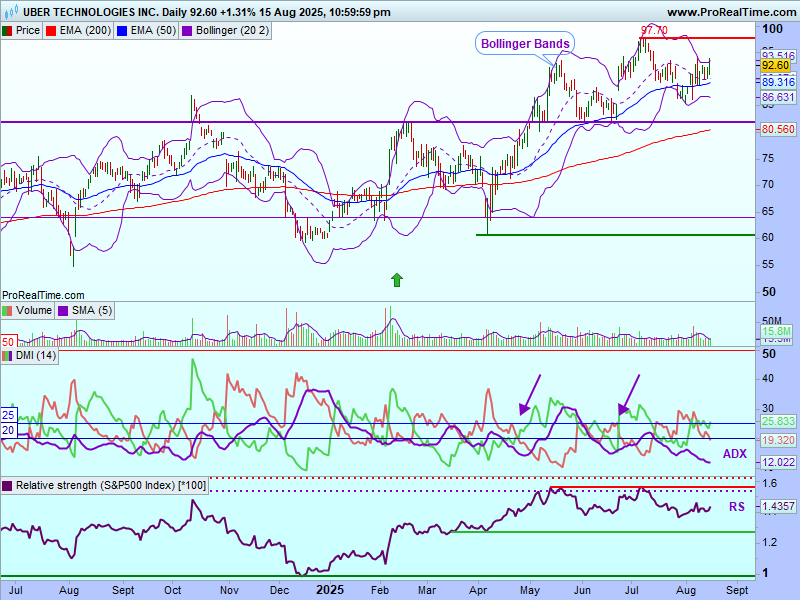
Task: Click the Feb label on time axis
Action: tap(380, 590)
